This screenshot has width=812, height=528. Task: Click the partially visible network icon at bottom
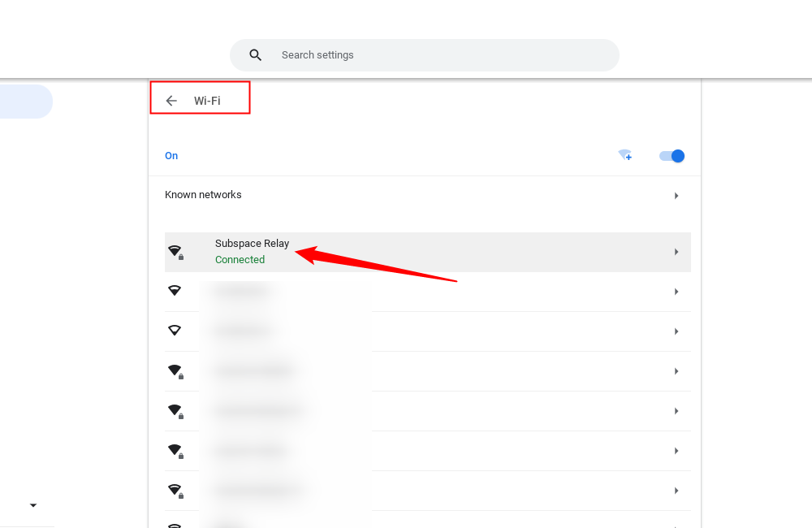pos(177,524)
